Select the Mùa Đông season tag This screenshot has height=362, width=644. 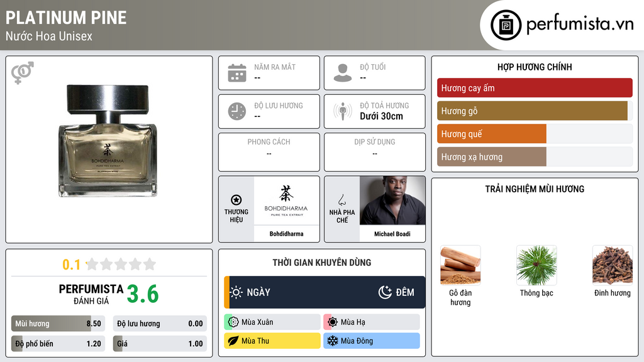[372, 341]
